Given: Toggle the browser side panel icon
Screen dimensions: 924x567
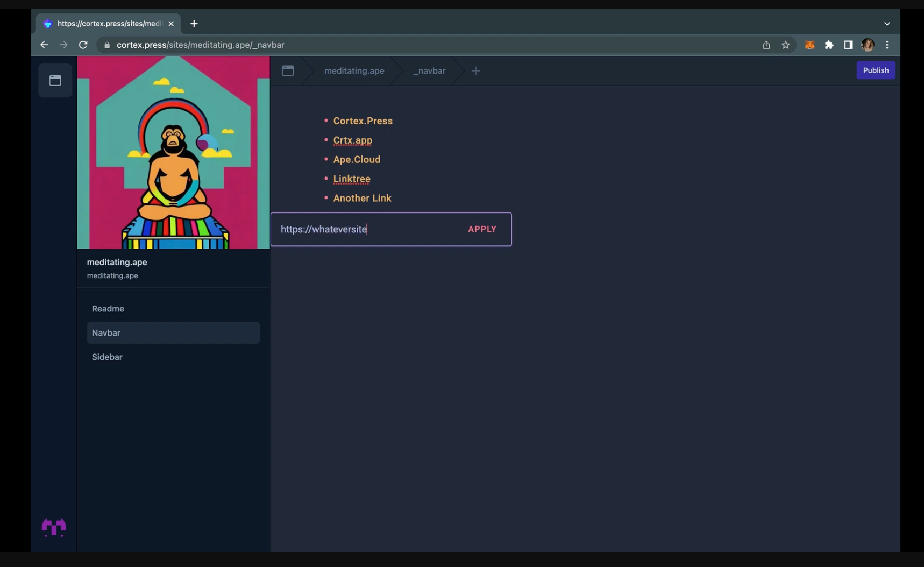Looking at the screenshot, I should tap(848, 45).
